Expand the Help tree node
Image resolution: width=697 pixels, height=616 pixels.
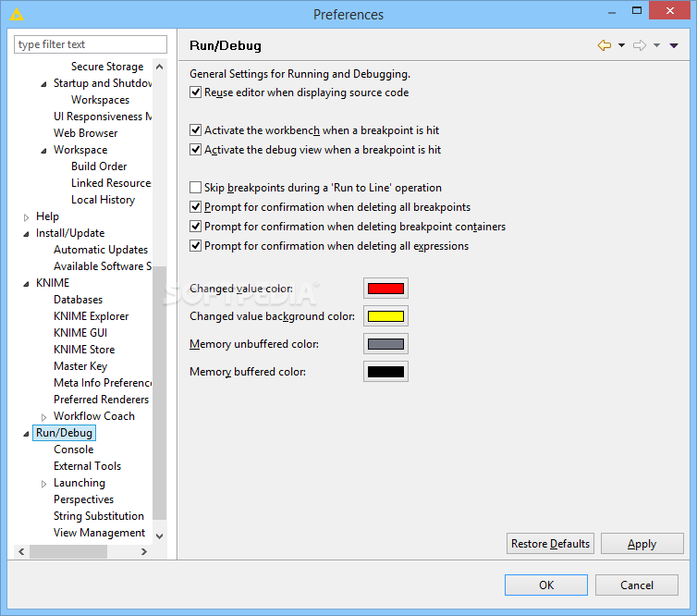pos(26,217)
